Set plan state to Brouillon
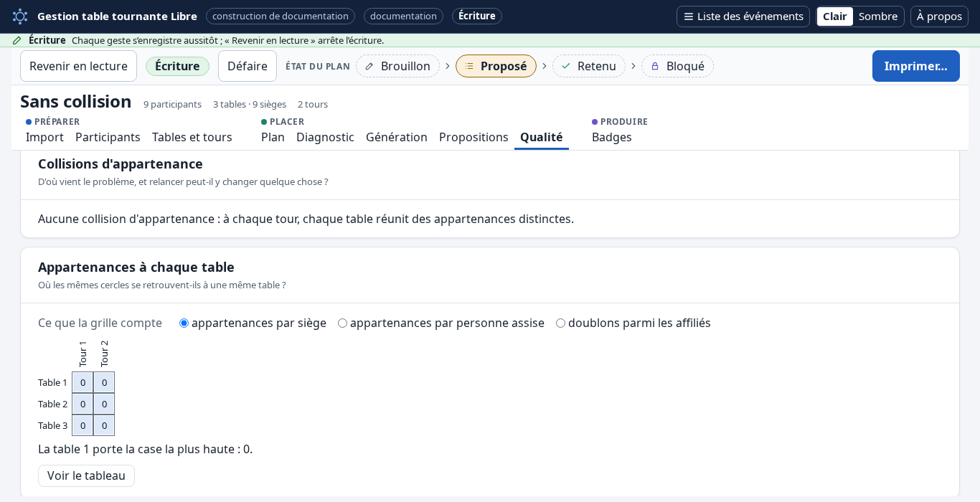The width and height of the screenshot is (980, 502). tap(397, 66)
